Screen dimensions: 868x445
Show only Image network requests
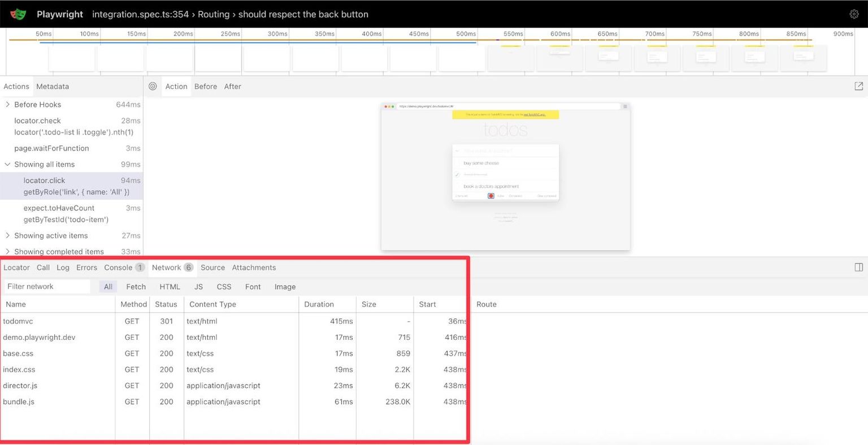coord(285,287)
